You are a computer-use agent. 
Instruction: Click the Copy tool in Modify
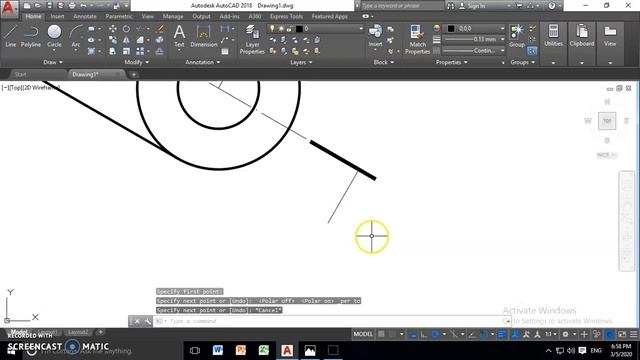pyautogui.click(x=113, y=40)
